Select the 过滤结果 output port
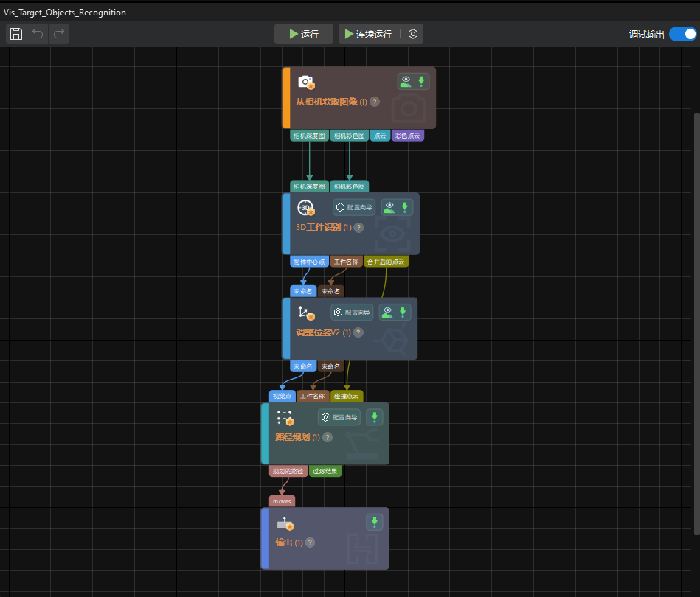The image size is (700, 597). pyautogui.click(x=325, y=471)
